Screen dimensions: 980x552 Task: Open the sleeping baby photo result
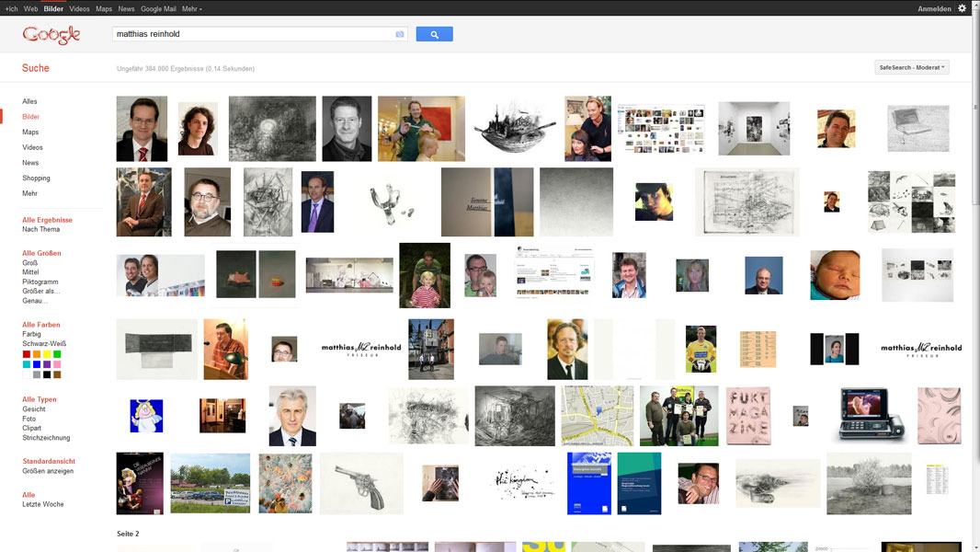pyautogui.click(x=835, y=275)
